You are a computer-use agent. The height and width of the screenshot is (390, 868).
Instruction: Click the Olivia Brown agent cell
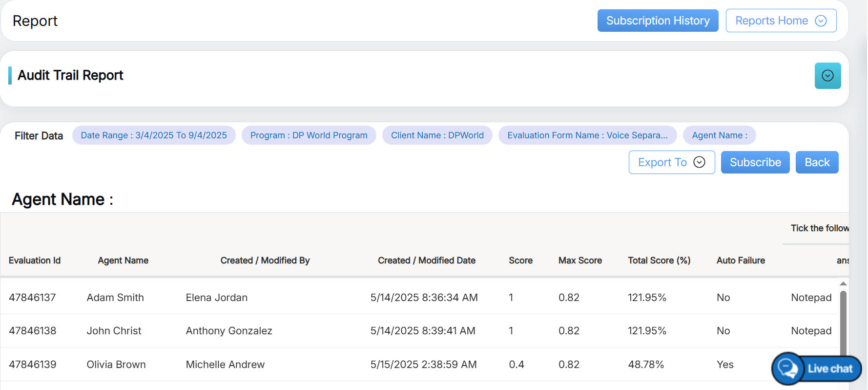[116, 365]
